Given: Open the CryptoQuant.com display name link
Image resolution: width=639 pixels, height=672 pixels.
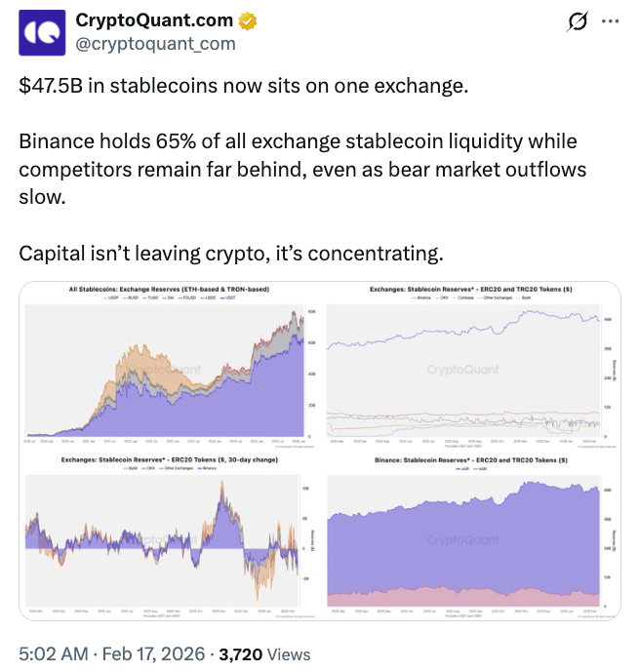Looking at the screenshot, I should [x=155, y=20].
